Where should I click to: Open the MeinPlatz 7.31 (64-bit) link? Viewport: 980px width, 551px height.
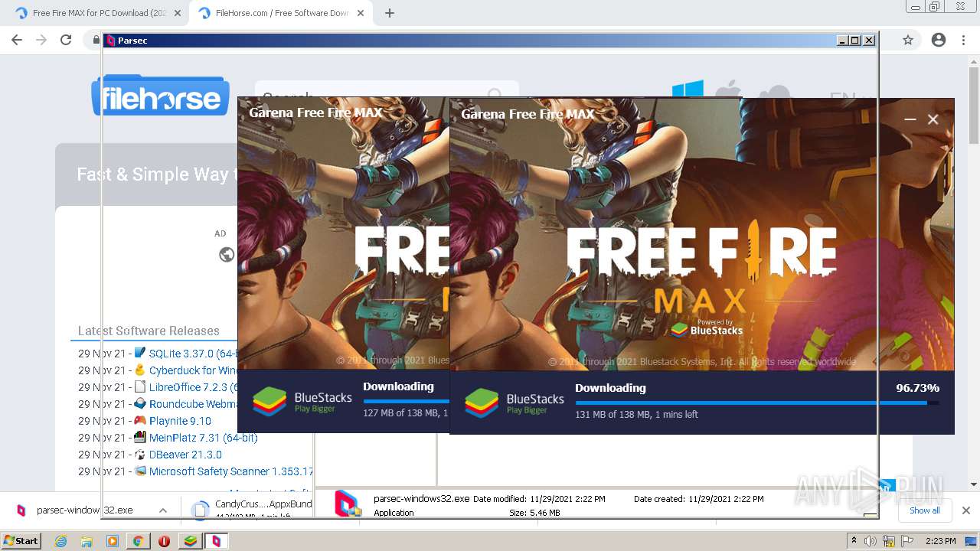coord(204,438)
